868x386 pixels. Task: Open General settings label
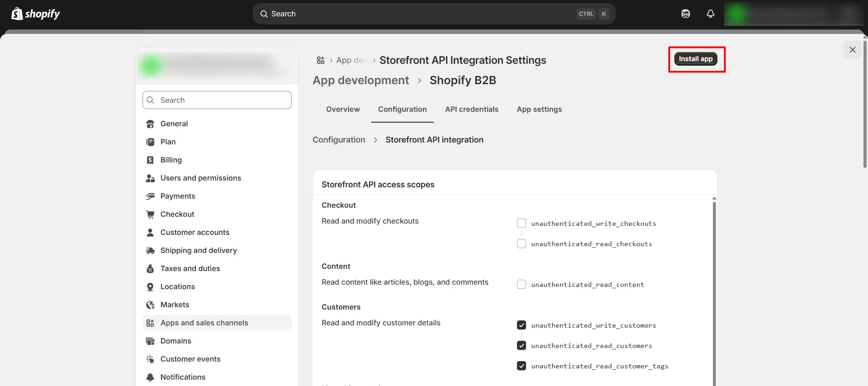(174, 124)
